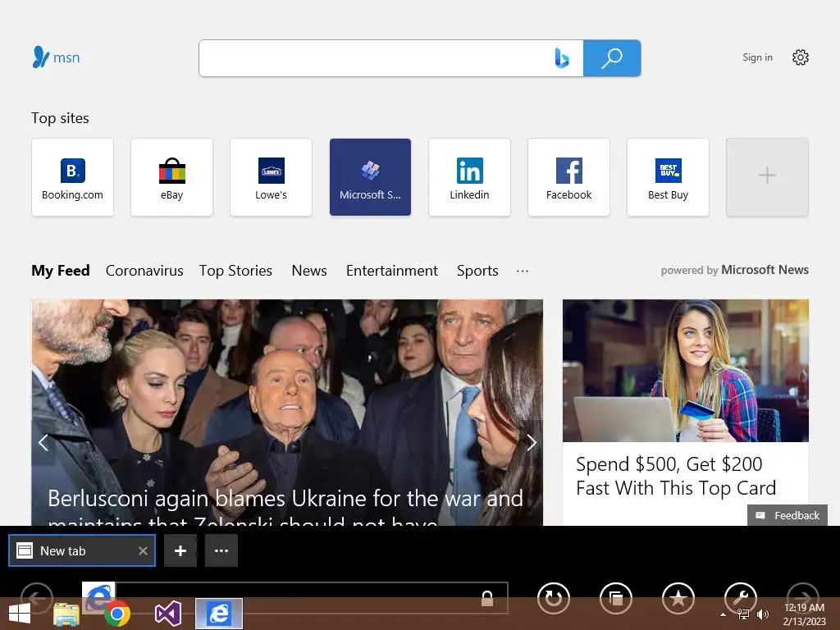Open File Explorer from taskbar
The image size is (840, 630).
pos(66,614)
